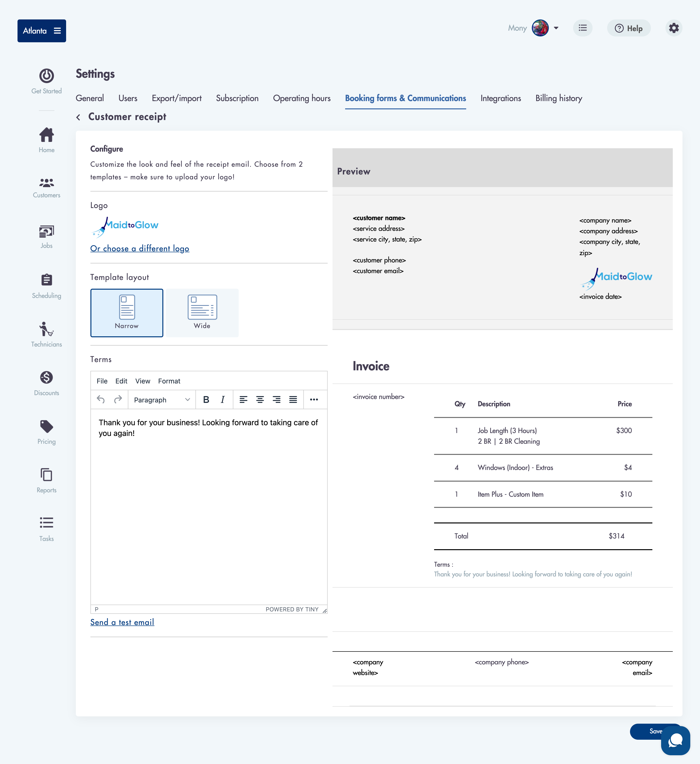Image resolution: width=700 pixels, height=764 pixels.
Task: Apply center alignment to Terms text
Action: (x=260, y=399)
